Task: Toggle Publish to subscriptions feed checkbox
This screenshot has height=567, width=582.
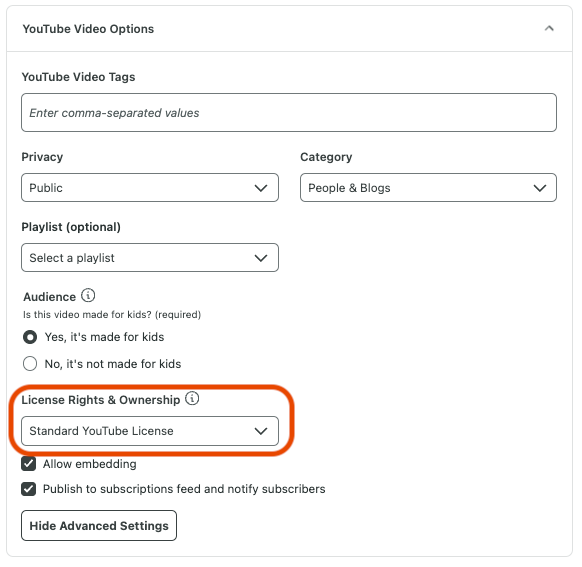Action: (x=29, y=489)
